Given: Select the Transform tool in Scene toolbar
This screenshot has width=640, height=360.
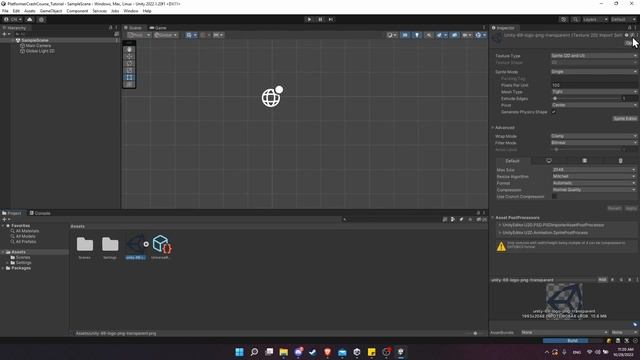Looking at the screenshot, I should tap(129, 84).
